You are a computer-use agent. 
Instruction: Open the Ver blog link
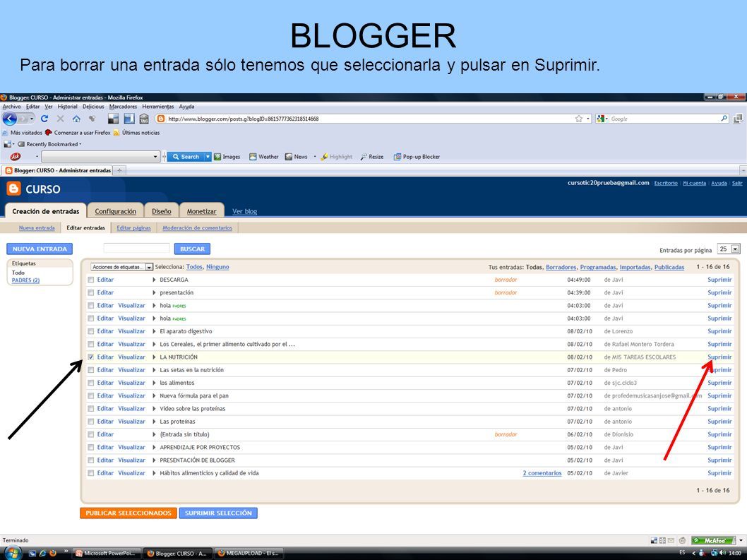[244, 212]
